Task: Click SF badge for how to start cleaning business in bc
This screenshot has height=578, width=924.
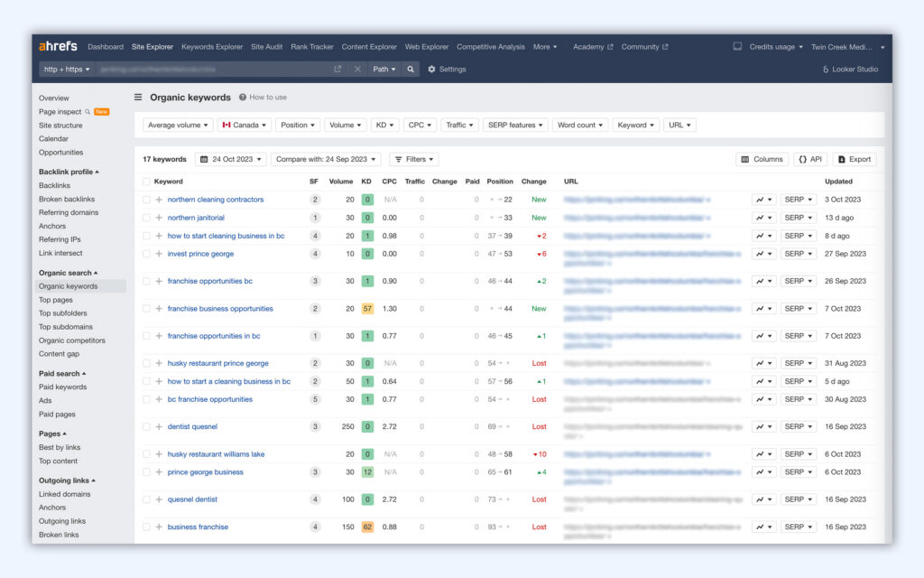Action: coord(315,236)
